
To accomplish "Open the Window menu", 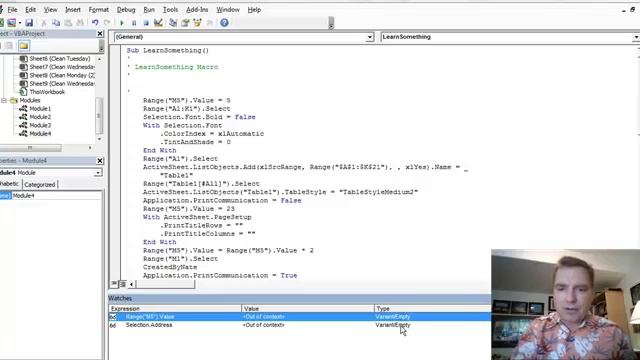I will (228, 9).
